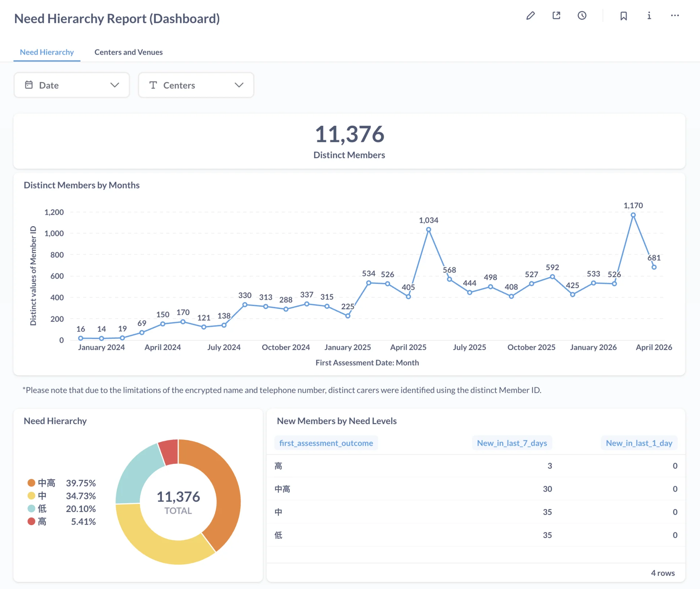700x589 pixels.
Task: Click the 681 last data point
Action: (654, 267)
